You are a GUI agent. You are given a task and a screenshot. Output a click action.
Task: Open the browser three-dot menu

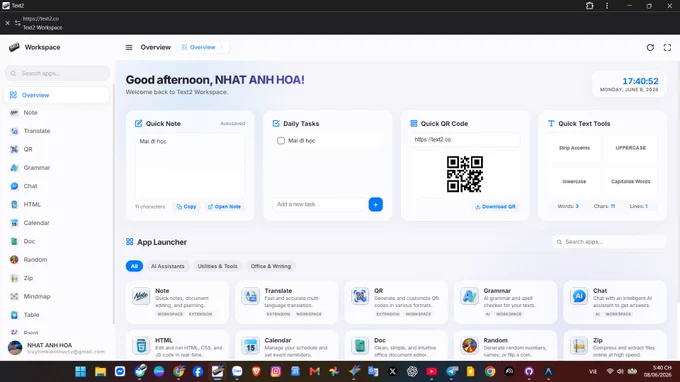point(607,6)
